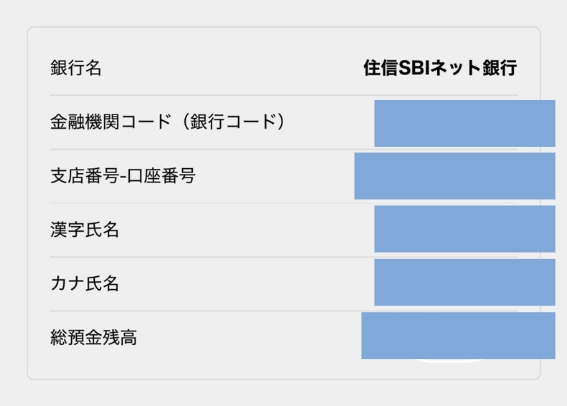Click the 口座番号 part of the label
567x406 pixels.
161,176
